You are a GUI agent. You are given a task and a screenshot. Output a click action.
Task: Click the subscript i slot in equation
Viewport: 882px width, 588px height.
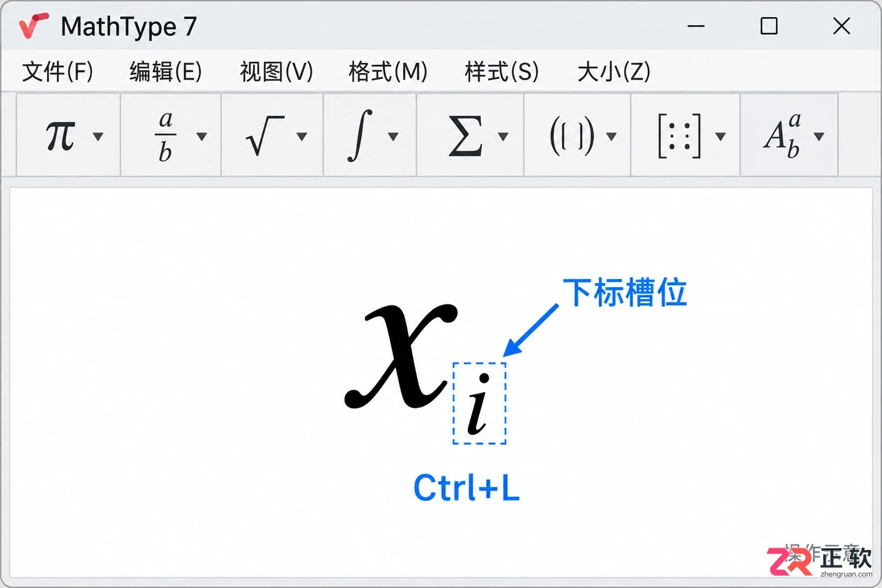(479, 403)
